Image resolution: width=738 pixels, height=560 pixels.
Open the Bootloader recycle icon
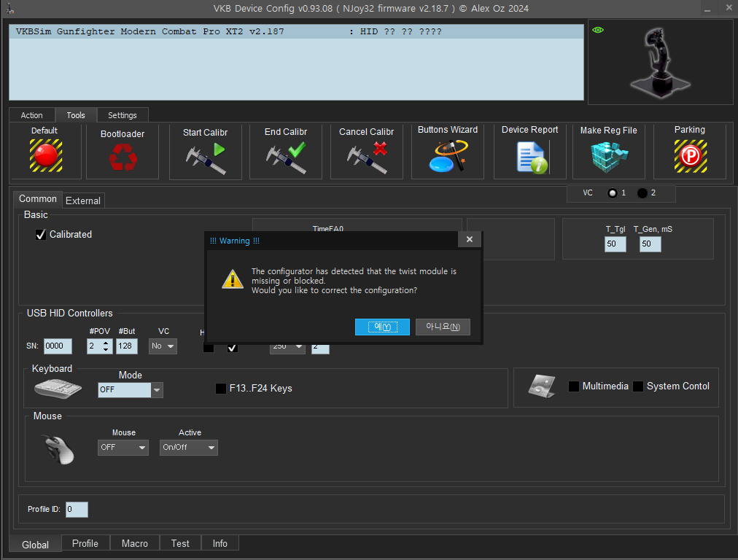point(123,157)
